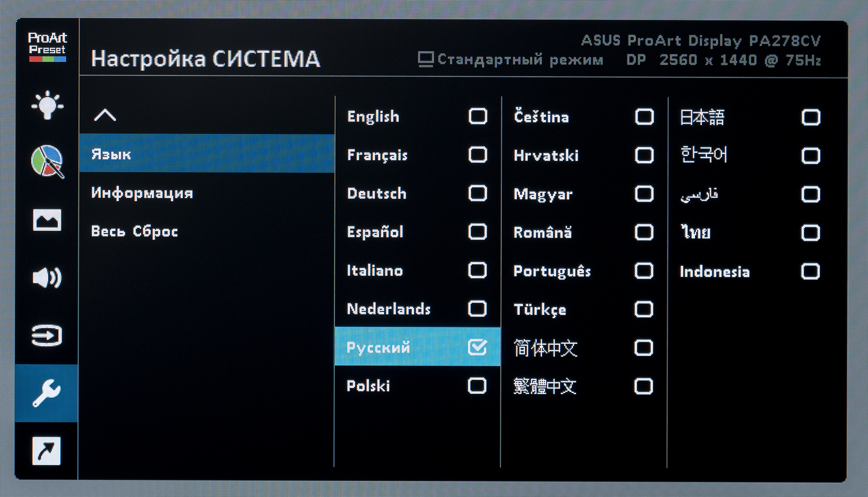Enable the Türkçe language checkbox
The height and width of the screenshot is (497, 868).
(644, 309)
